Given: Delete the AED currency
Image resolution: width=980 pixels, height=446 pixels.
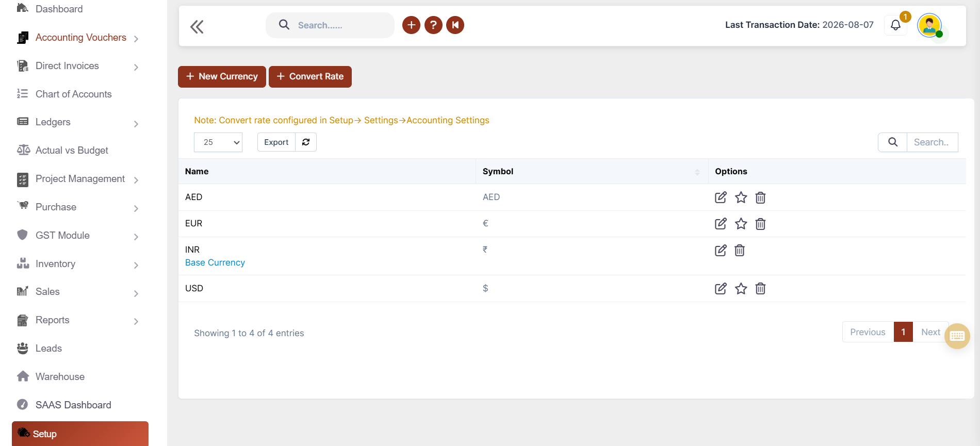Looking at the screenshot, I should coord(760,197).
